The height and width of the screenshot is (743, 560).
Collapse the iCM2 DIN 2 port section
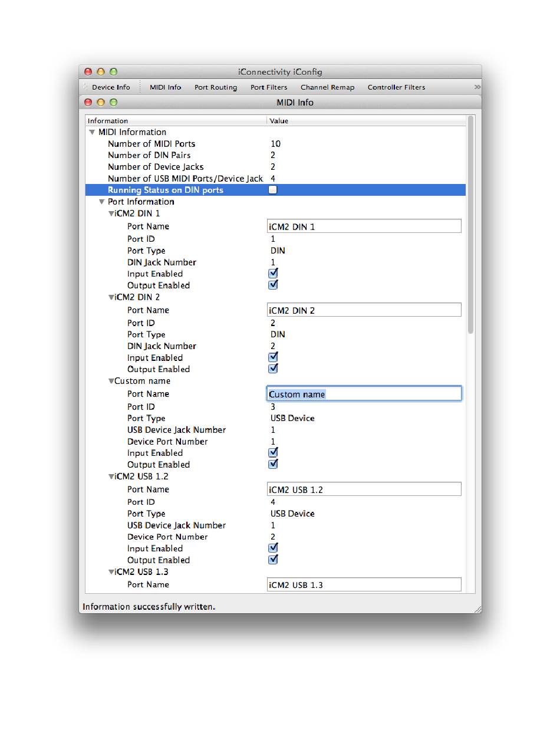click(x=111, y=297)
